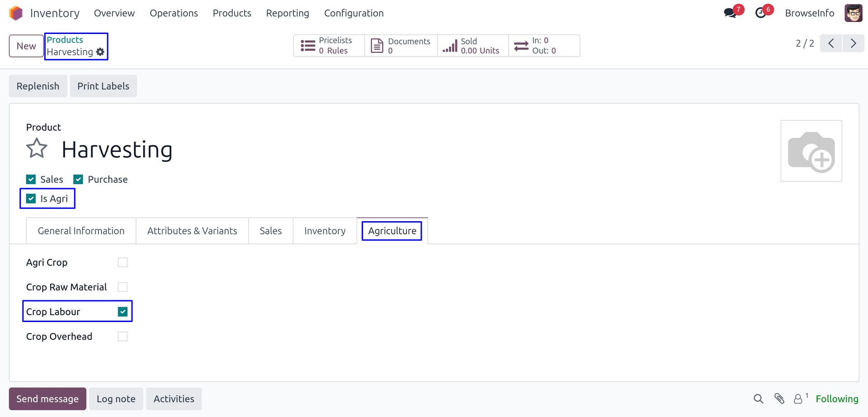Click the search icon in chatter
Screen dimensions: 868x417
(x=758, y=399)
